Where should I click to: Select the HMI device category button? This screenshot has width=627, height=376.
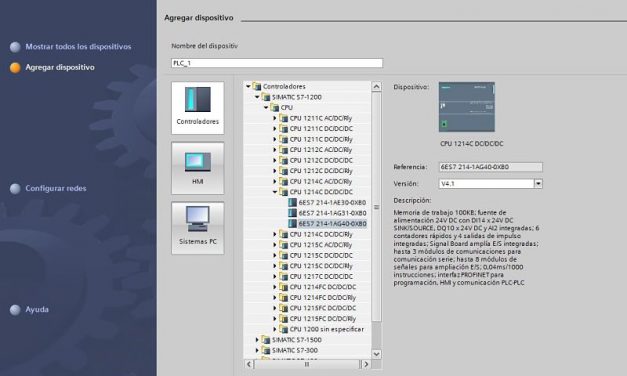tap(198, 168)
